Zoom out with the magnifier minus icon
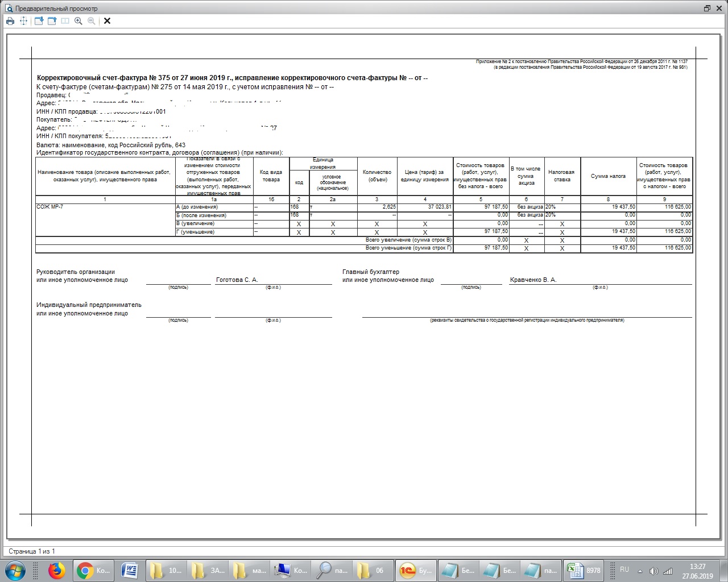Viewport: 728px width, 582px height. [x=91, y=21]
